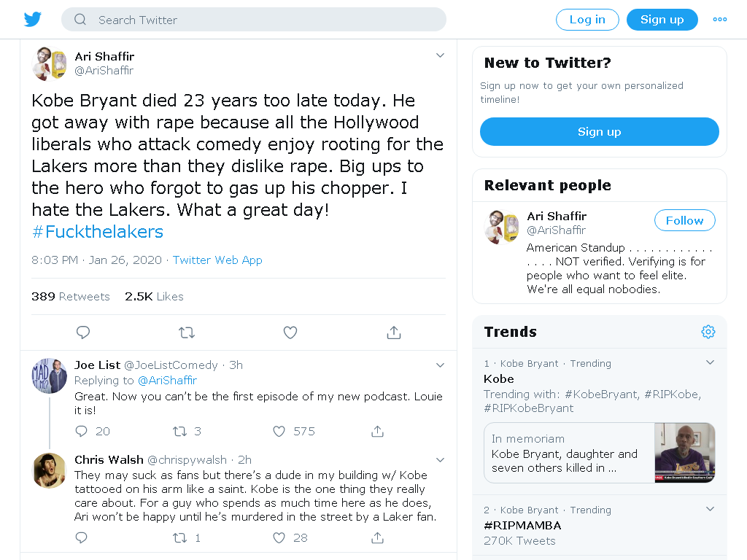Focus the Search Twitter field
The image size is (747, 560).
pyautogui.click(x=253, y=20)
